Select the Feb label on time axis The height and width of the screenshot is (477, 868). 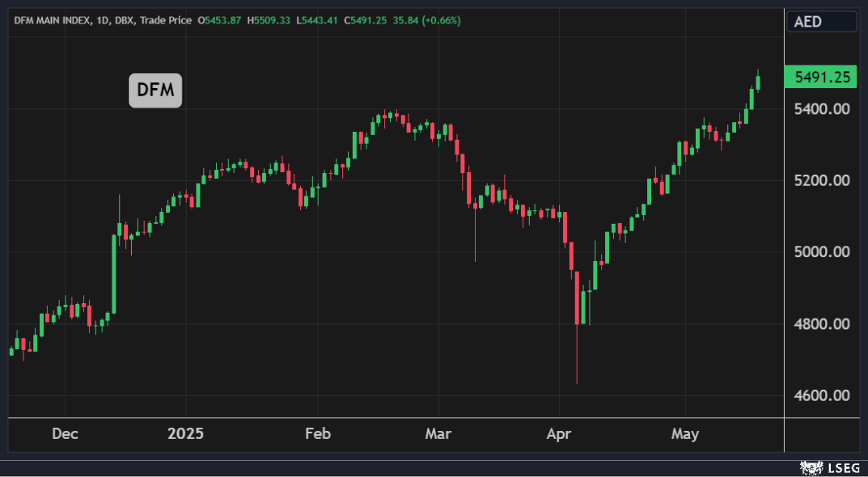pyautogui.click(x=318, y=434)
